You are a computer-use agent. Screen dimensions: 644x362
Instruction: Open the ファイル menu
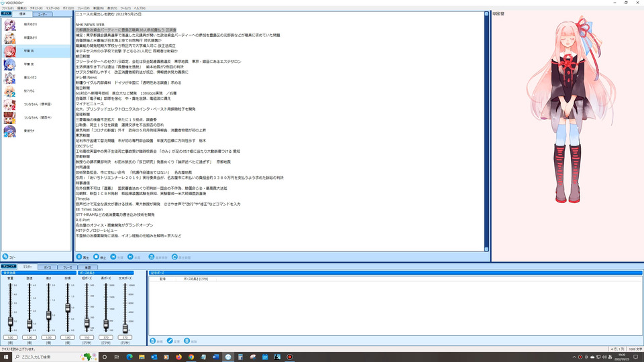coord(7,8)
